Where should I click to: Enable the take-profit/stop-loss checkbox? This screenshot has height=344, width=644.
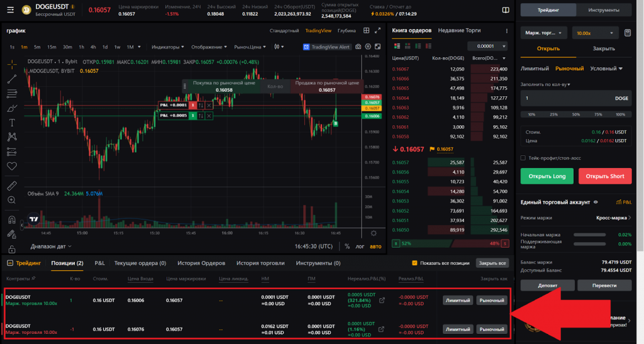pos(523,158)
